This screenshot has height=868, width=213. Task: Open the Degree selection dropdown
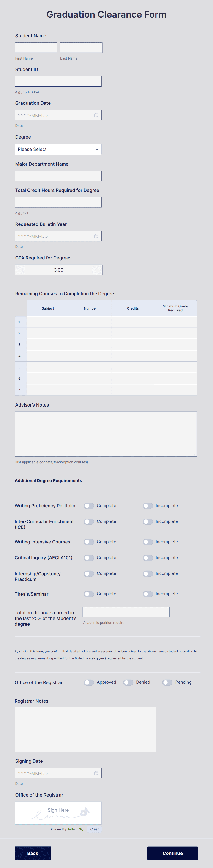coord(58,149)
